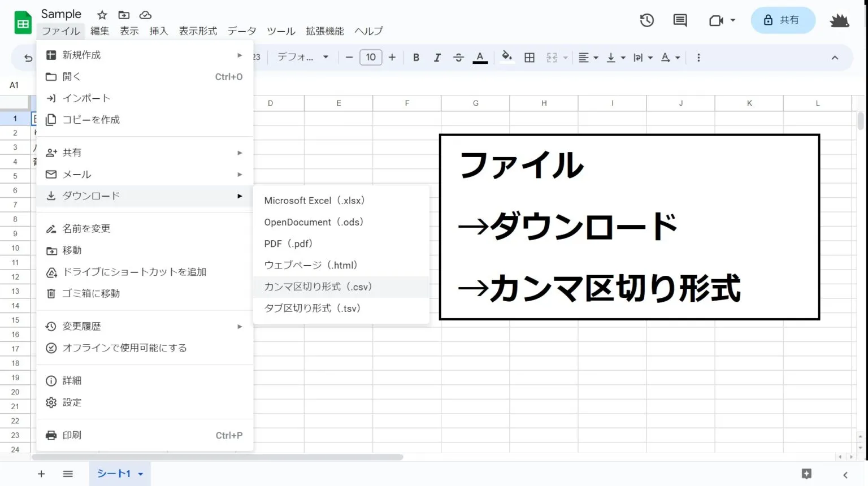Expand the 変更履歴 submenu
The height and width of the screenshot is (486, 868).
coord(145,326)
